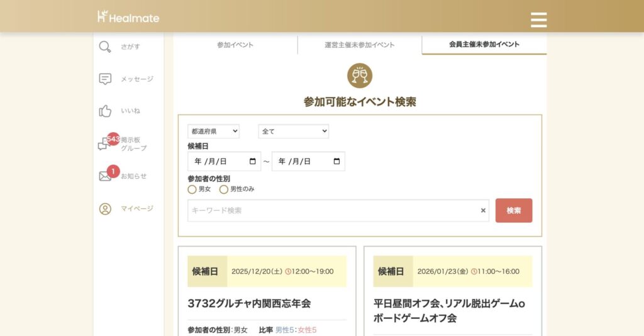The image size is (644, 336).
Task: Open the hamburger menu
Action: click(538, 20)
